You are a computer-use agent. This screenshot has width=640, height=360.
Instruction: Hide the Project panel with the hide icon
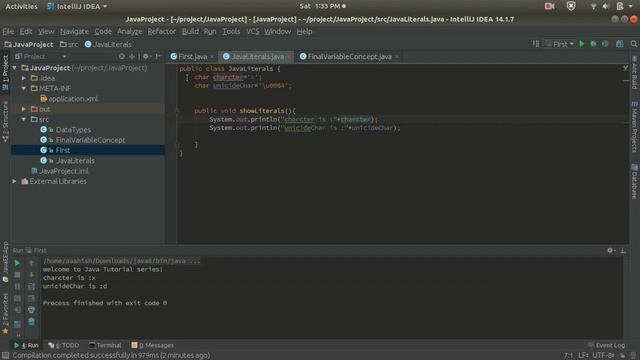(158, 56)
